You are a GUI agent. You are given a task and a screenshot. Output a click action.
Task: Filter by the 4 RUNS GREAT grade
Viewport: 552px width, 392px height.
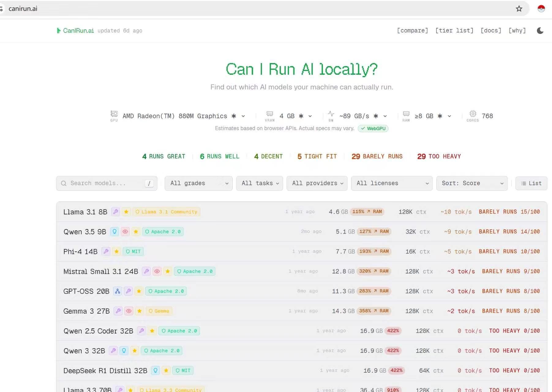pyautogui.click(x=164, y=156)
